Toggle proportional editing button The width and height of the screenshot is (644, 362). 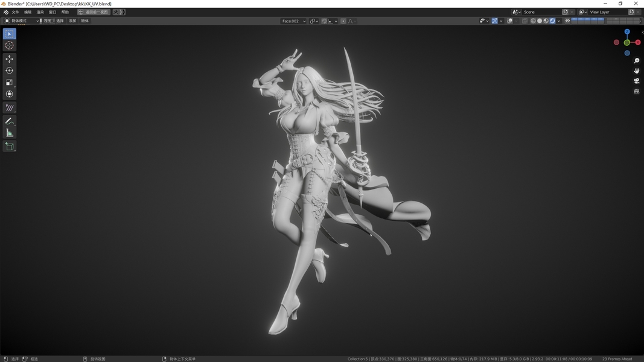pyautogui.click(x=343, y=21)
